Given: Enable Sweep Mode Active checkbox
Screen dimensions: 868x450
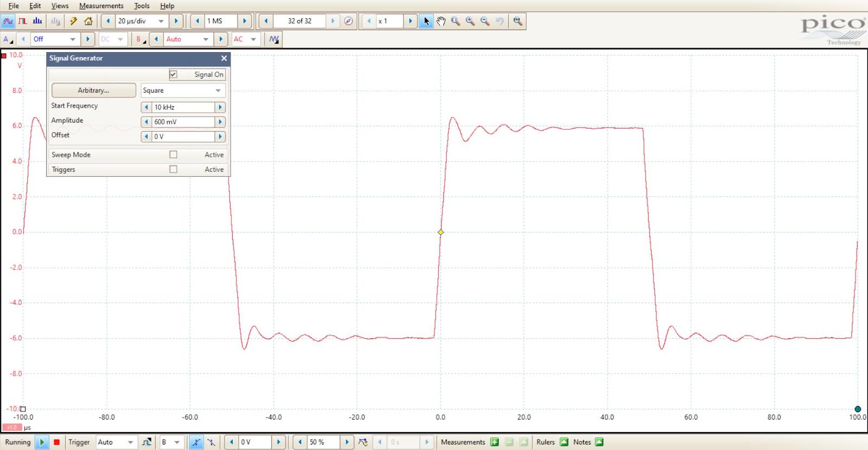Looking at the screenshot, I should pos(174,155).
